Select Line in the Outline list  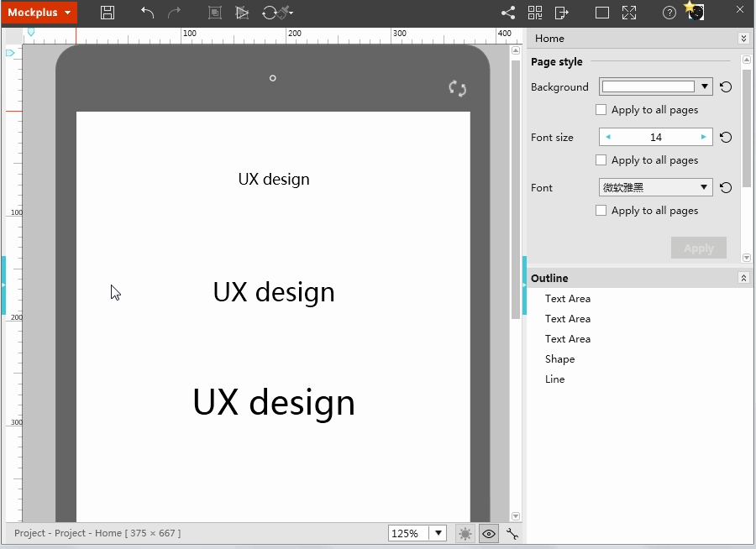pos(554,379)
